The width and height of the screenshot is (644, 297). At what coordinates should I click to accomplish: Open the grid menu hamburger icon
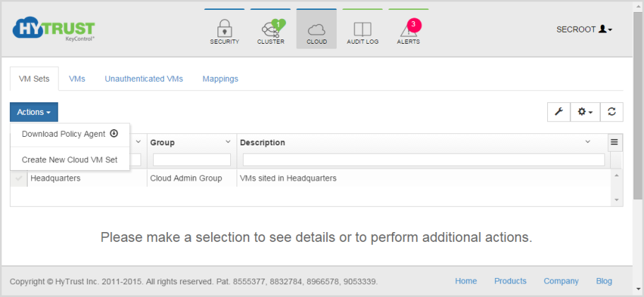[614, 143]
